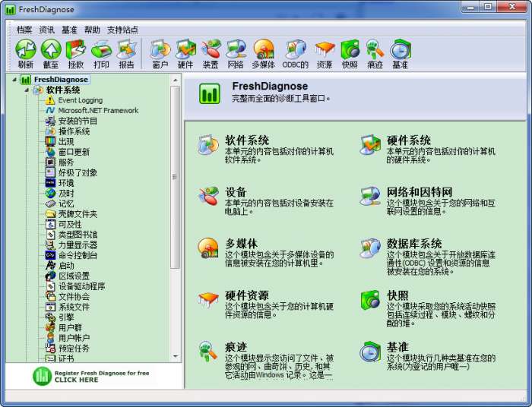The width and height of the screenshot is (532, 407).
Task: Select the 痕迹 traces toolbar icon
Action: [375, 54]
